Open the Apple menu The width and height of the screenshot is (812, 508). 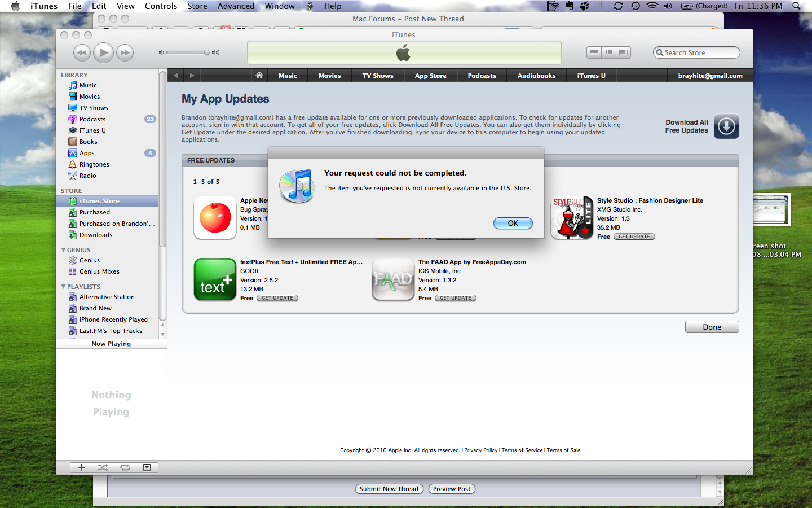click(15, 6)
